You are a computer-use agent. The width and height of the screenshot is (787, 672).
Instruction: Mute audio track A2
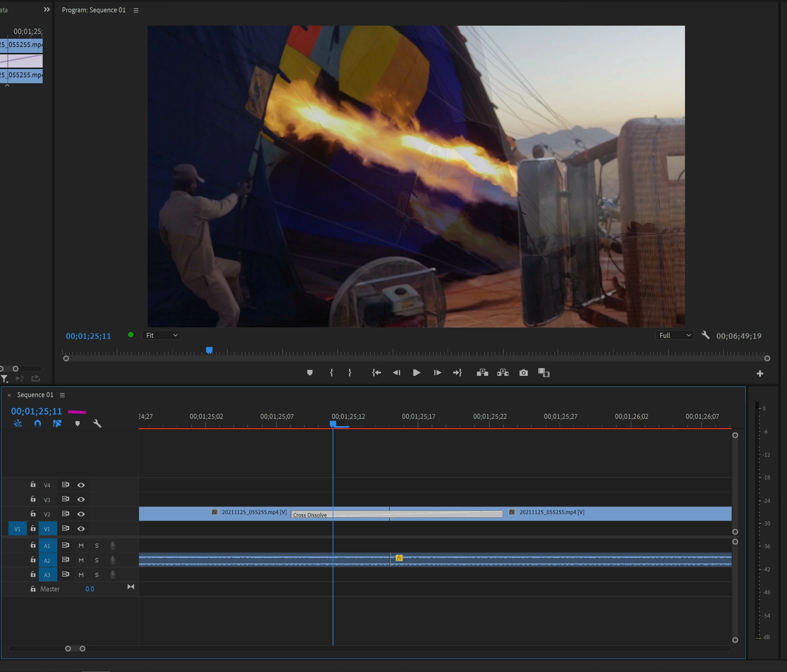point(81,560)
